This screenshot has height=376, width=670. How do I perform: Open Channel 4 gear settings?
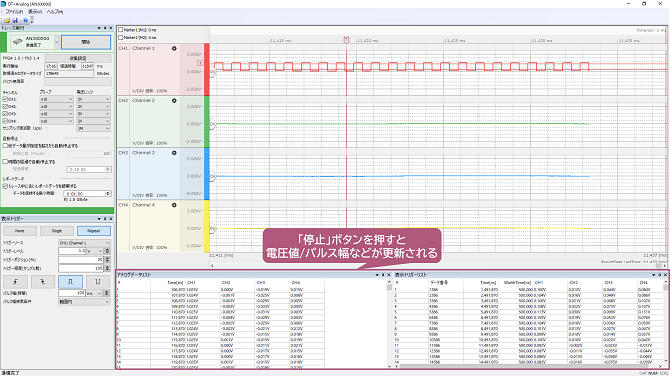174,205
